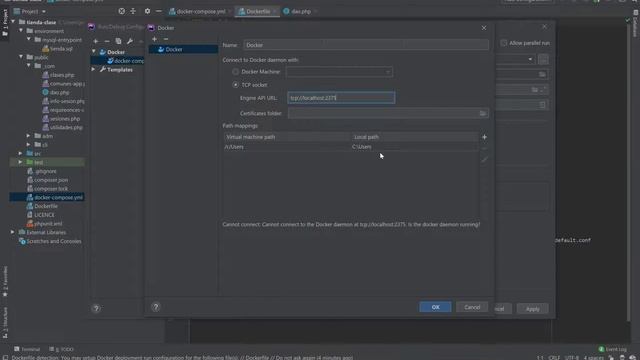Expand External Libraries

pos(13,232)
